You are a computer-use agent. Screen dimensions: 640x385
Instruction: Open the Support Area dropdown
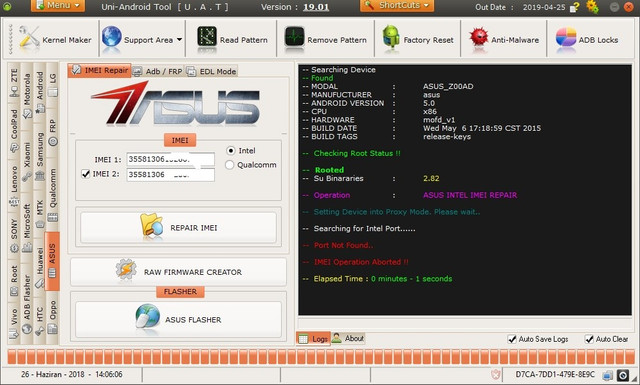(141, 40)
